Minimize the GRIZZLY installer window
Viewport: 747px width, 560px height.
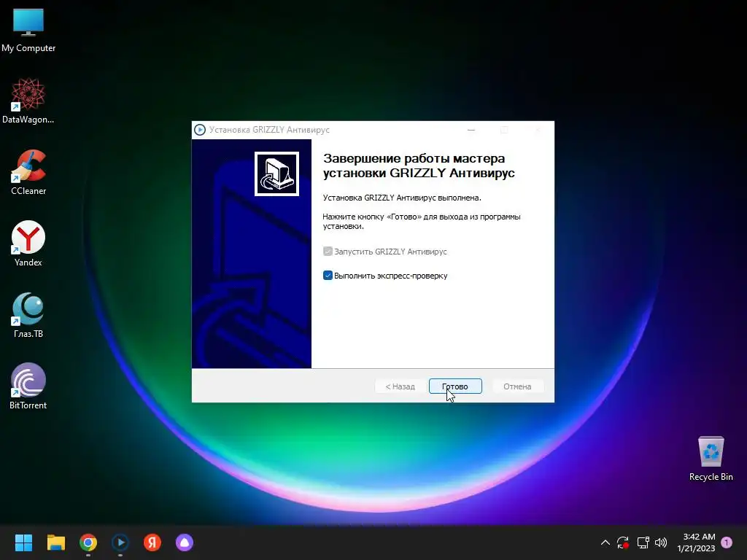click(x=471, y=130)
